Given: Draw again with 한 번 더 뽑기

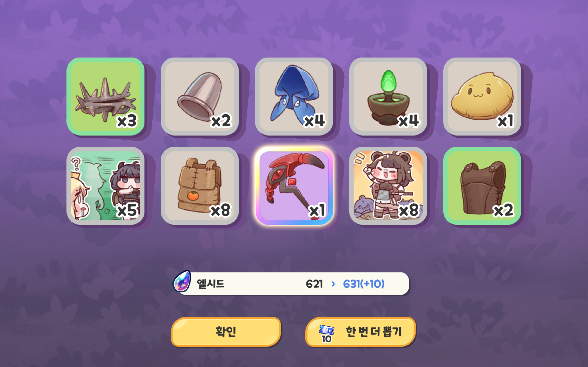Looking at the screenshot, I should (x=360, y=332).
